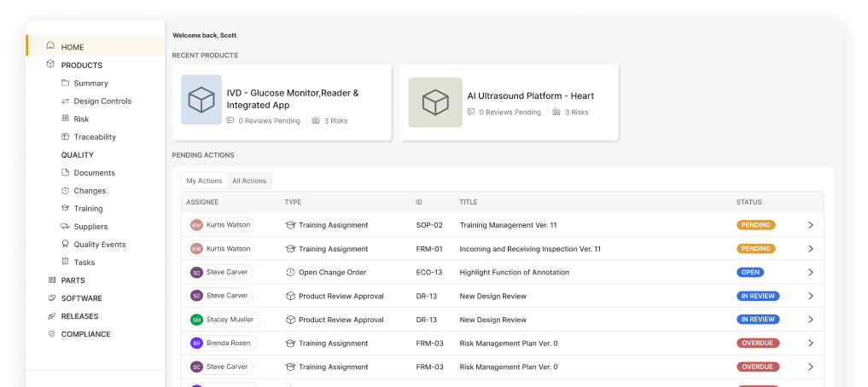Screen dimensions: 868x387
Task: Open AI Ultrasound Platform - Heart product
Action: 509,102
